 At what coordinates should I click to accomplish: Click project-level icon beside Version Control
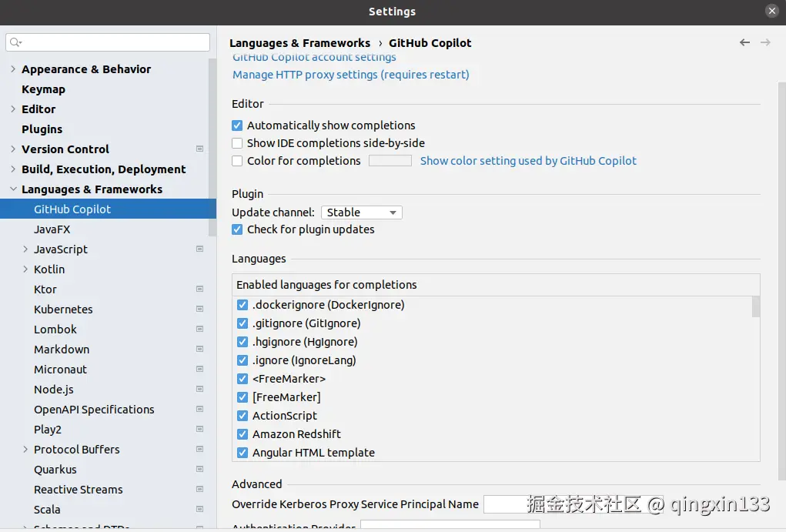200,149
